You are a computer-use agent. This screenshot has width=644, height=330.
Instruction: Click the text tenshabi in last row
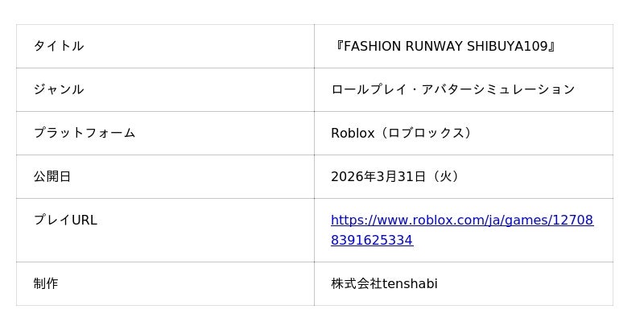click(410, 283)
